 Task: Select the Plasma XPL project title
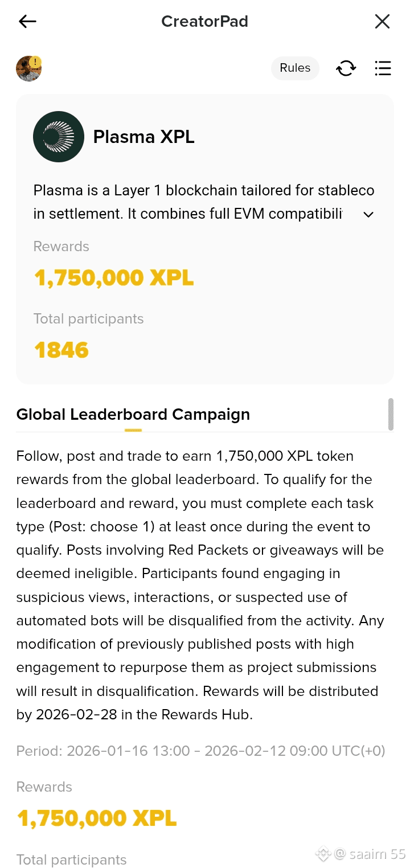click(144, 137)
